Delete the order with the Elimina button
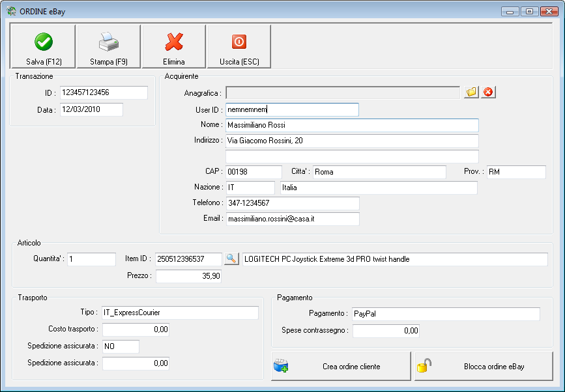Viewport: 565px width, 392px height. tap(174, 46)
